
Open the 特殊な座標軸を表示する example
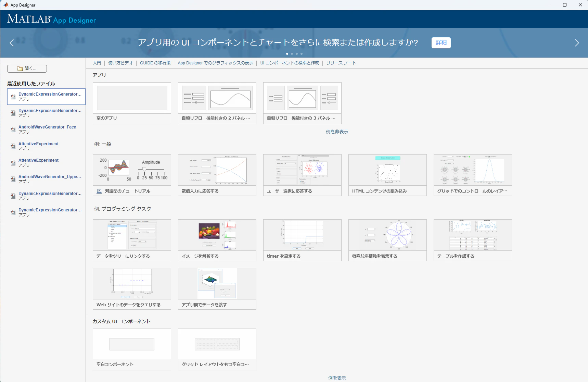tap(387, 240)
